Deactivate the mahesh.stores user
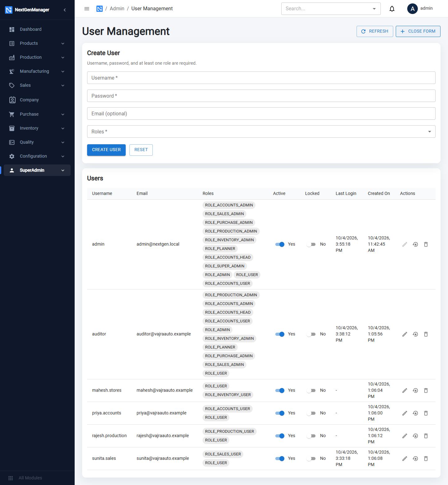 click(280, 390)
